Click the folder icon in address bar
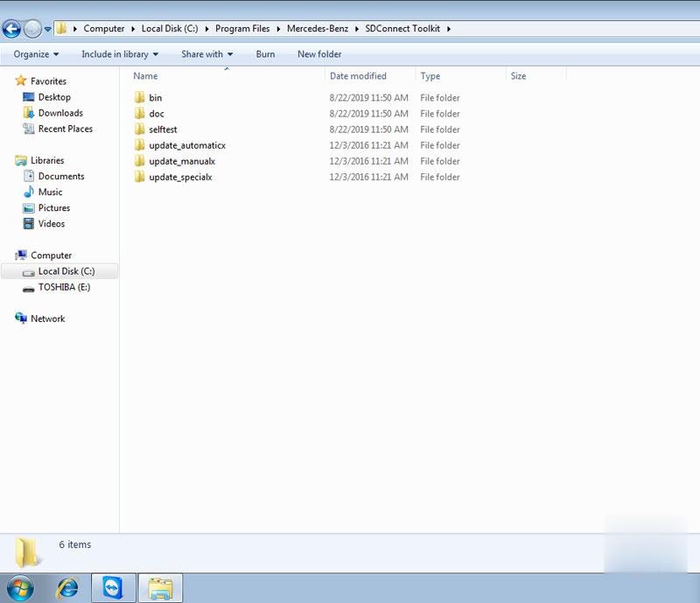 click(x=61, y=29)
